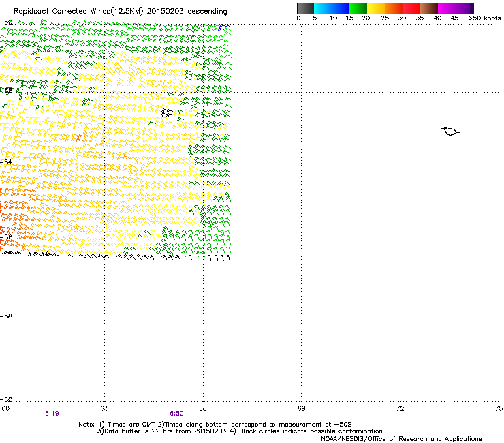Click the note 'Times are GMT' line
This screenshot has height=443, width=504.
point(215,425)
